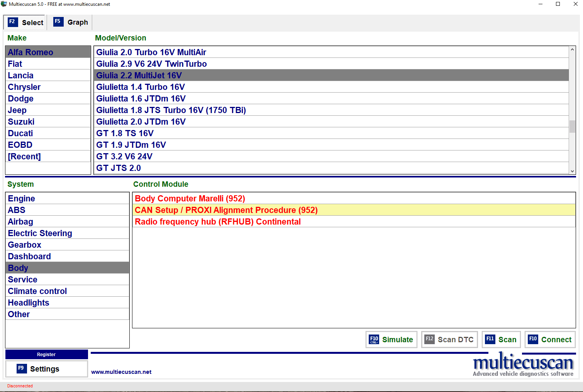
Task: Select Giulietta 1.4 Turbo 16V model
Action: pyautogui.click(x=141, y=87)
